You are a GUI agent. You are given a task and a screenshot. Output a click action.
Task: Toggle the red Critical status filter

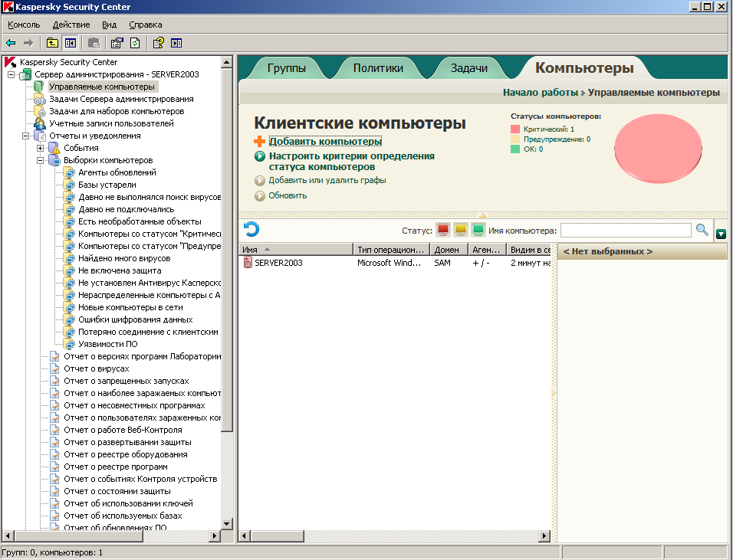click(442, 230)
